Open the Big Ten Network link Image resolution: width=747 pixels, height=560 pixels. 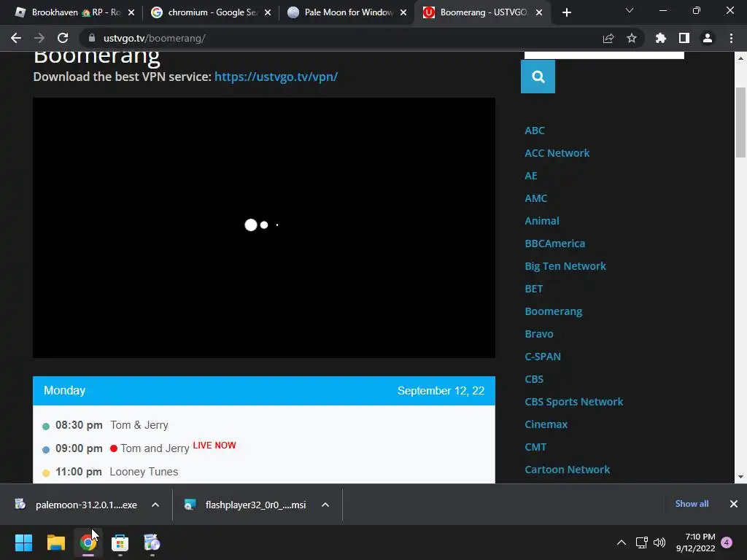565,266
